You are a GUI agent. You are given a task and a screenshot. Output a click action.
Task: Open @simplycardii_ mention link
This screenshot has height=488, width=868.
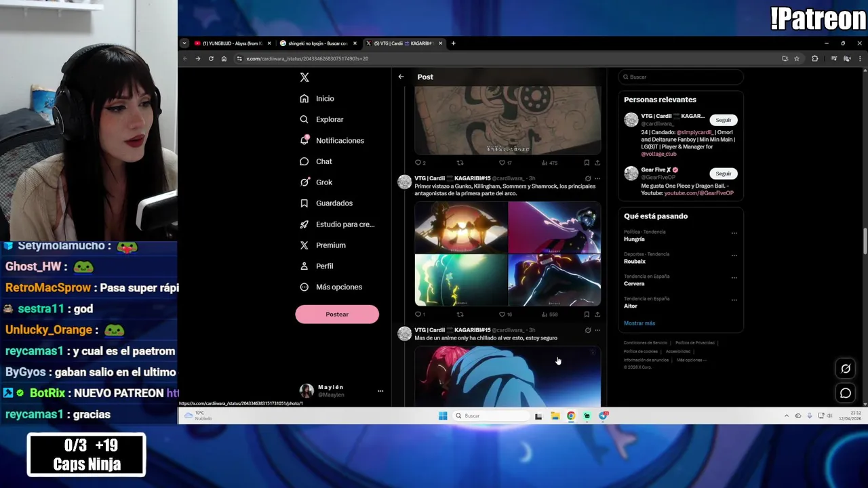695,132
